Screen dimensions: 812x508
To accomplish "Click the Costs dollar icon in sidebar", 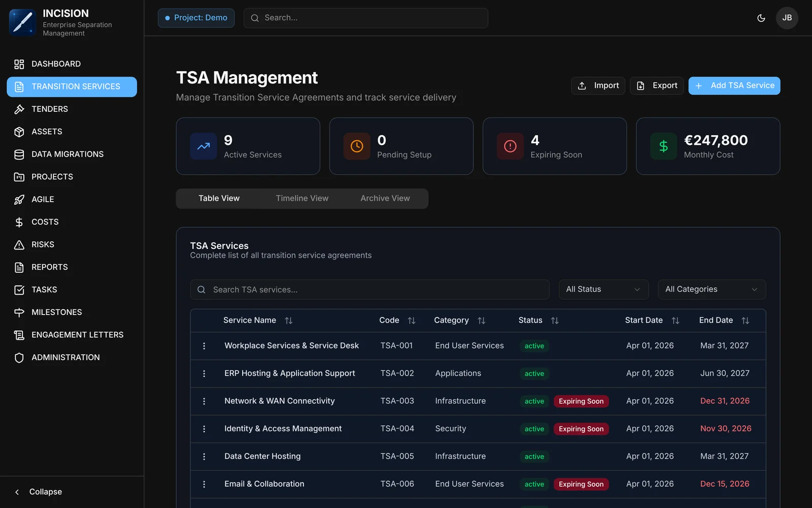I will coord(19,222).
